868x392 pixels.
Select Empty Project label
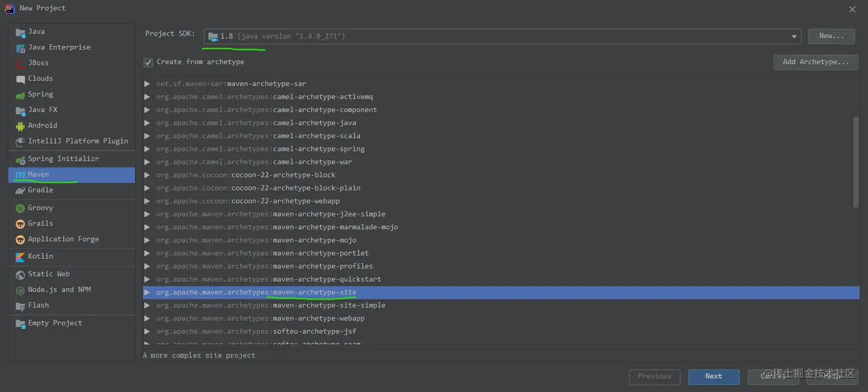pos(55,323)
